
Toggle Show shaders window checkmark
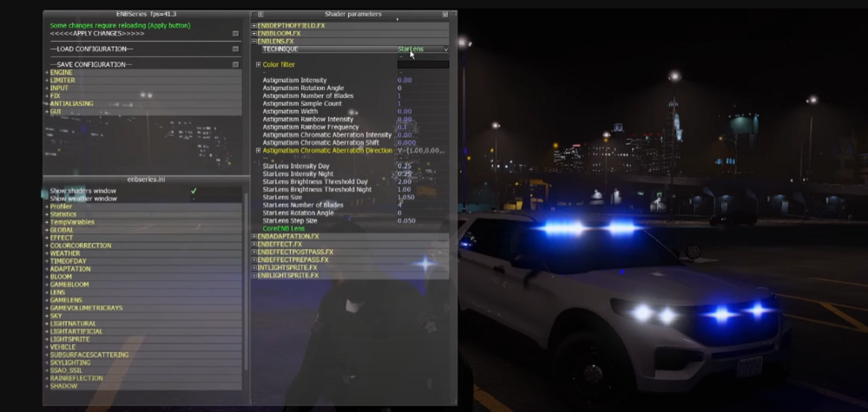click(x=194, y=191)
